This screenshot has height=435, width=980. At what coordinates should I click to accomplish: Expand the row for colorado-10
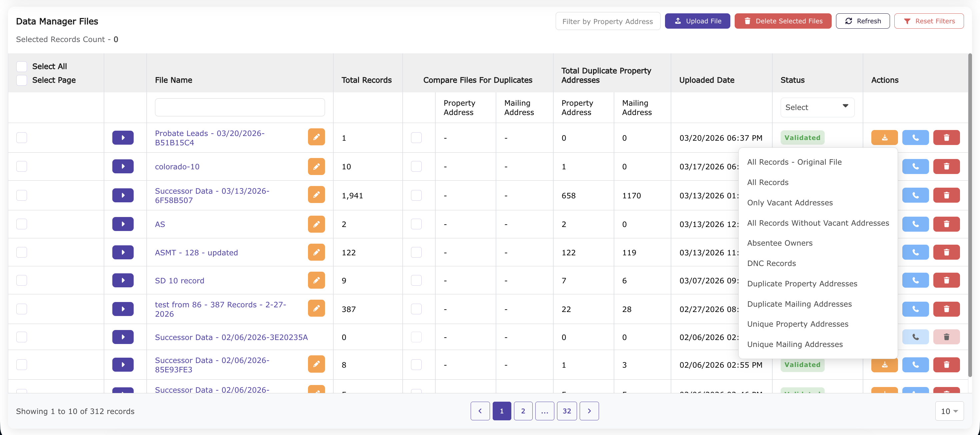(123, 166)
